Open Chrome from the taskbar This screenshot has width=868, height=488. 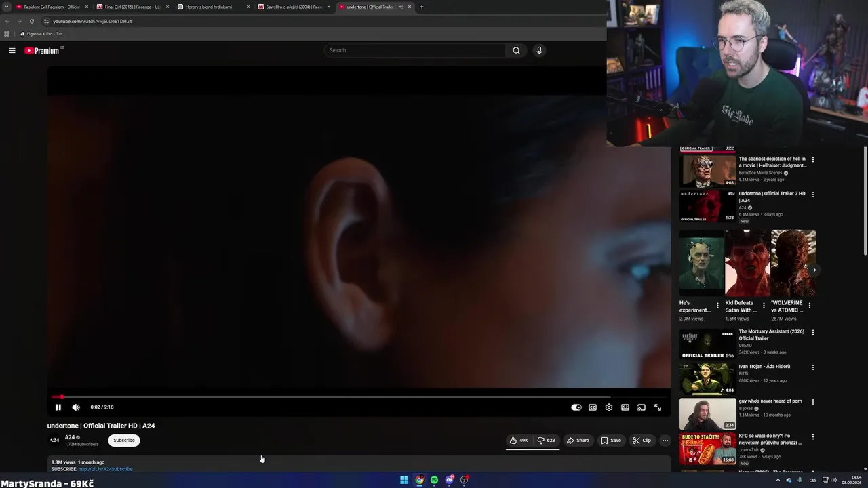(419, 480)
